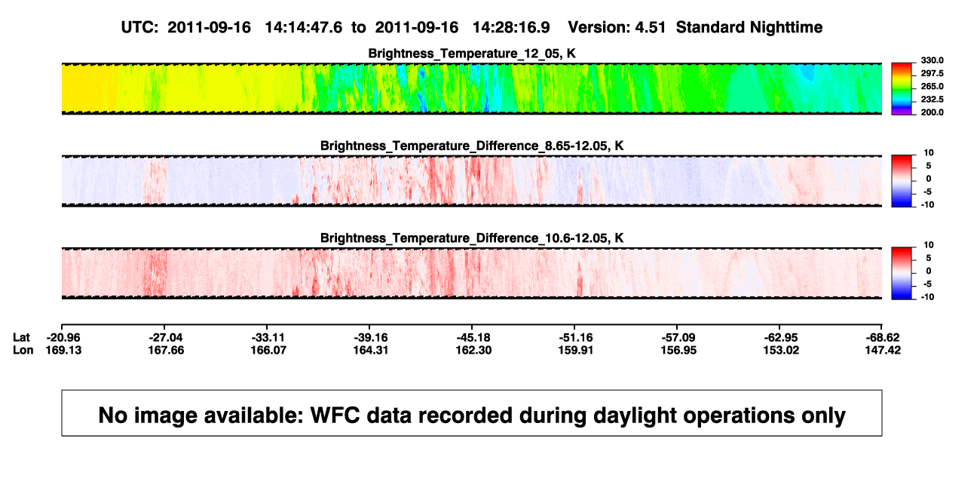Click the 10.6-12.05 red-blue colorbar
The image size is (980, 503).
(x=903, y=274)
